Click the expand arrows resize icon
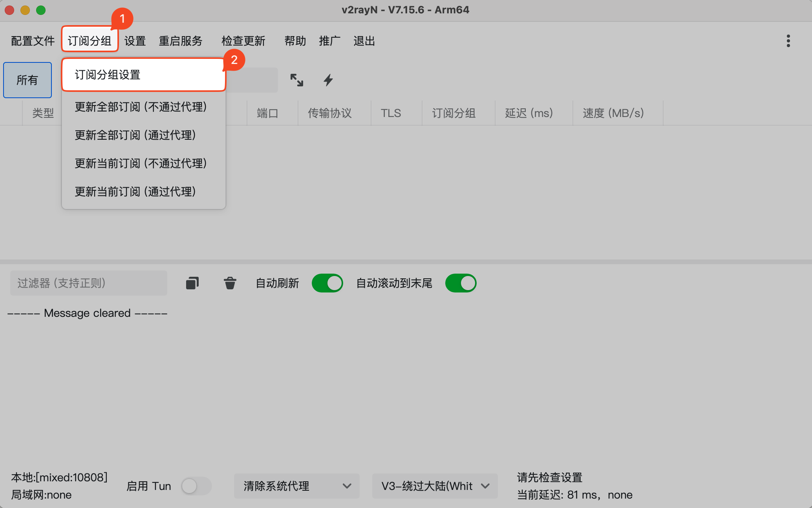This screenshot has height=508, width=812. pyautogui.click(x=297, y=80)
